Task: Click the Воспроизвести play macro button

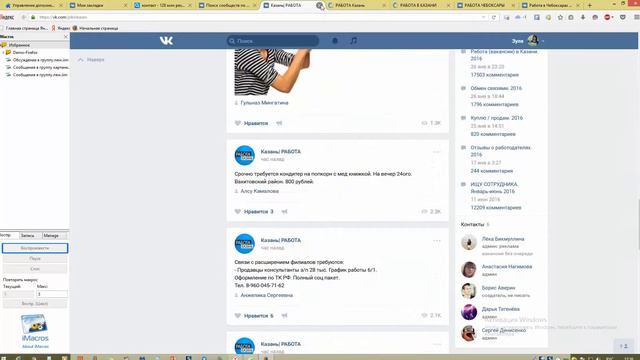Action: coord(35,248)
